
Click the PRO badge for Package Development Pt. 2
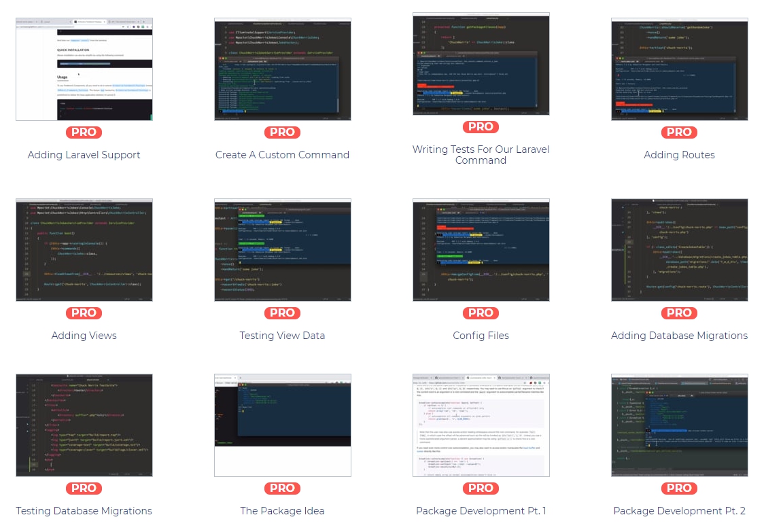[x=679, y=489]
